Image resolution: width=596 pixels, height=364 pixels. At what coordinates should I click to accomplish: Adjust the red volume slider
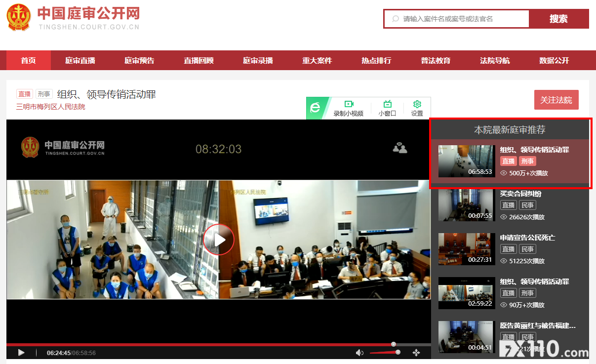click(x=384, y=353)
